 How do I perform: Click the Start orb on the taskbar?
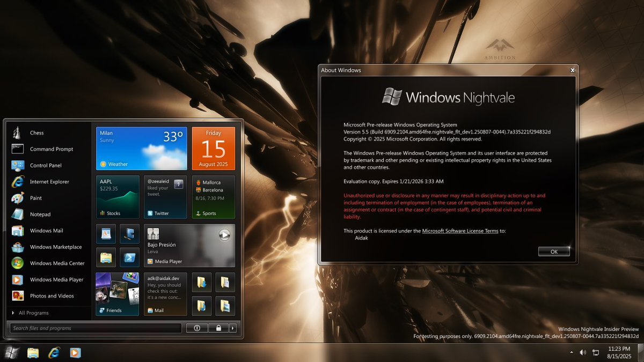[11, 352]
